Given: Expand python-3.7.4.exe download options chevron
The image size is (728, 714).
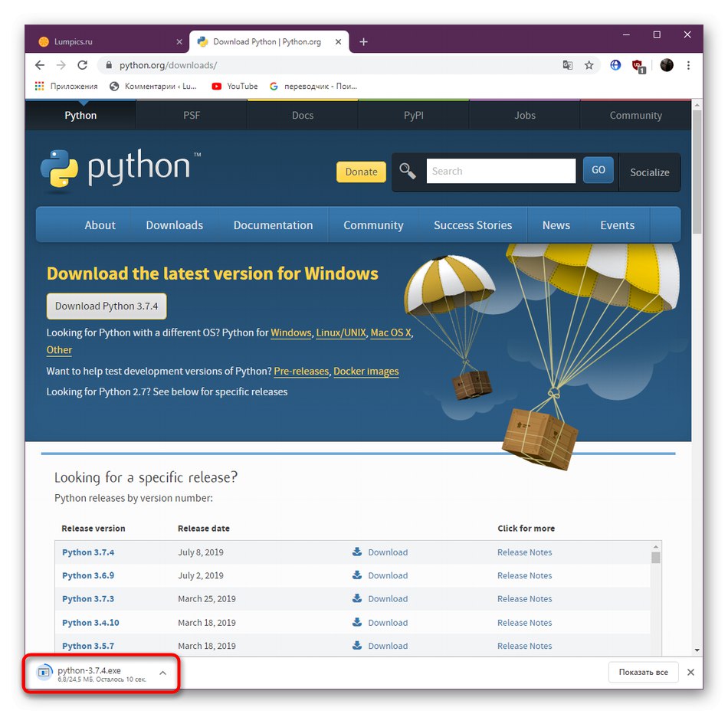Looking at the screenshot, I should click(x=162, y=673).
